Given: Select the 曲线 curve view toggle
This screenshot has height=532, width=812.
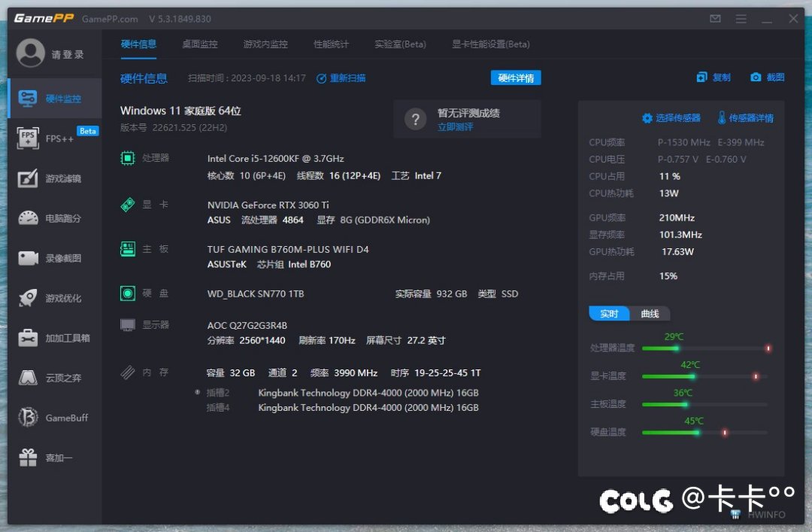Looking at the screenshot, I should click(650, 314).
